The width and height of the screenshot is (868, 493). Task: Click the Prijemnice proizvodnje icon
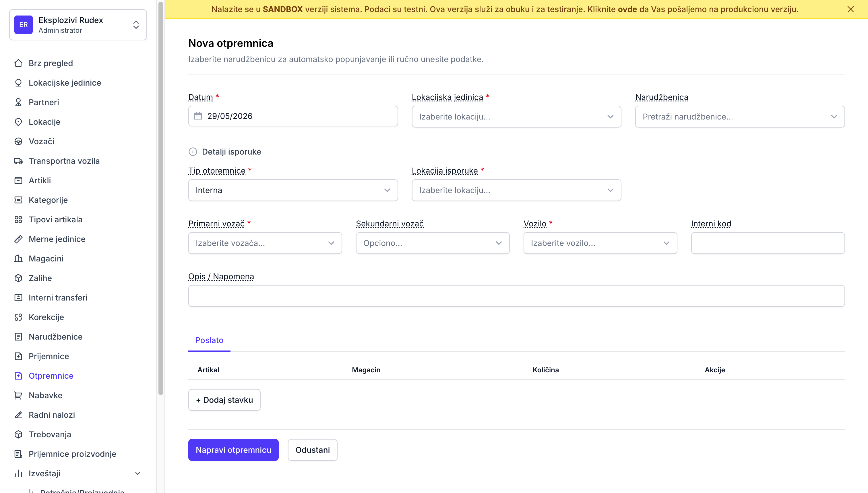coord(18,454)
